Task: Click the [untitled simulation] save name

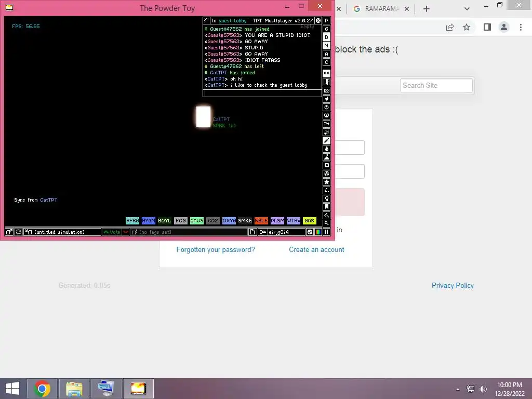Action: tap(62, 232)
